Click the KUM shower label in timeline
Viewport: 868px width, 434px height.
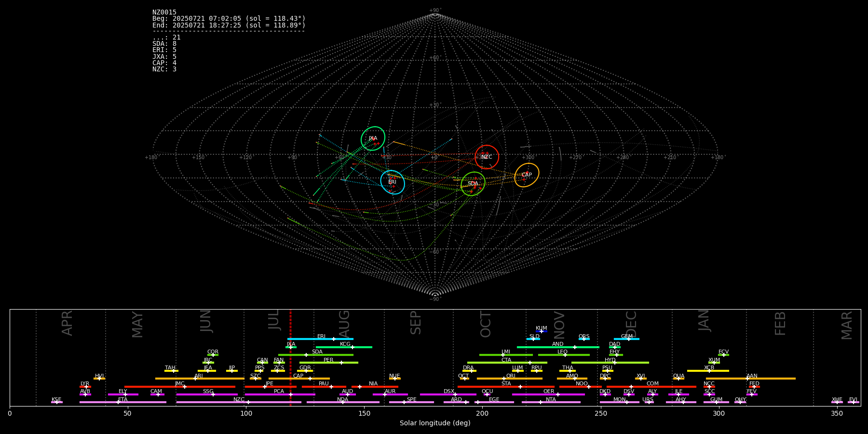[542, 328]
